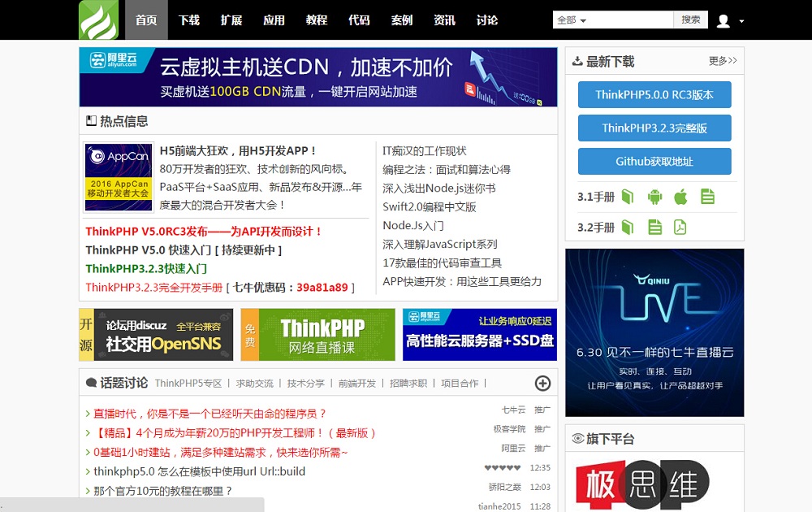Screen dimensions: 812x512
Task: Click the OpenSNS 社交用 banner
Action: click(x=156, y=335)
